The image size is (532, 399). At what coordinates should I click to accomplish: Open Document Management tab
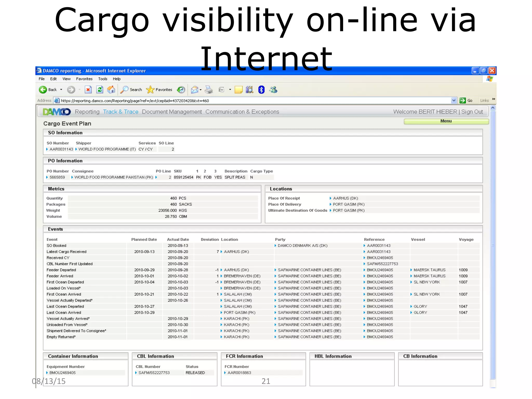[172, 112]
